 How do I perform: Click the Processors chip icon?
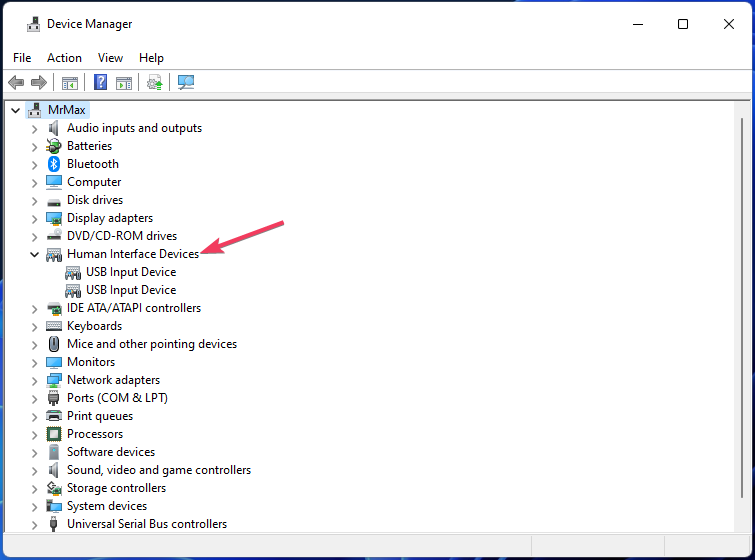click(x=53, y=434)
